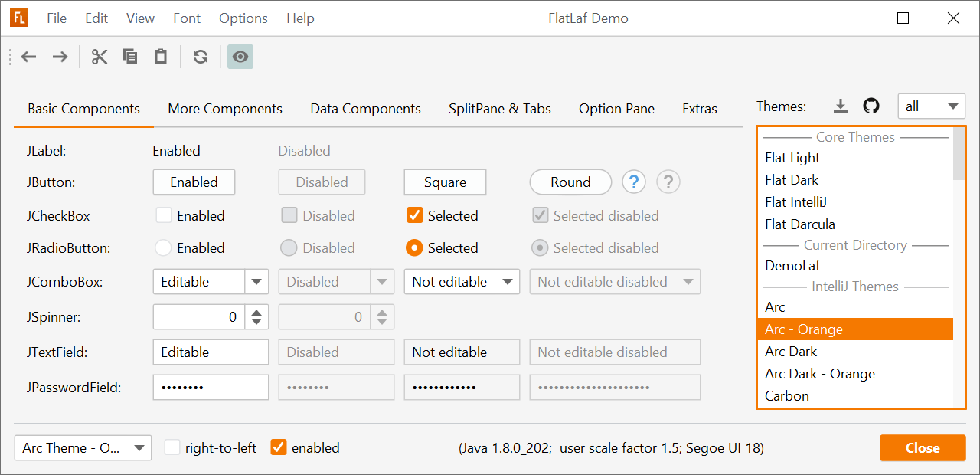Click the Paste clipboard icon
Image resolution: width=980 pixels, height=475 pixels.
pos(161,57)
